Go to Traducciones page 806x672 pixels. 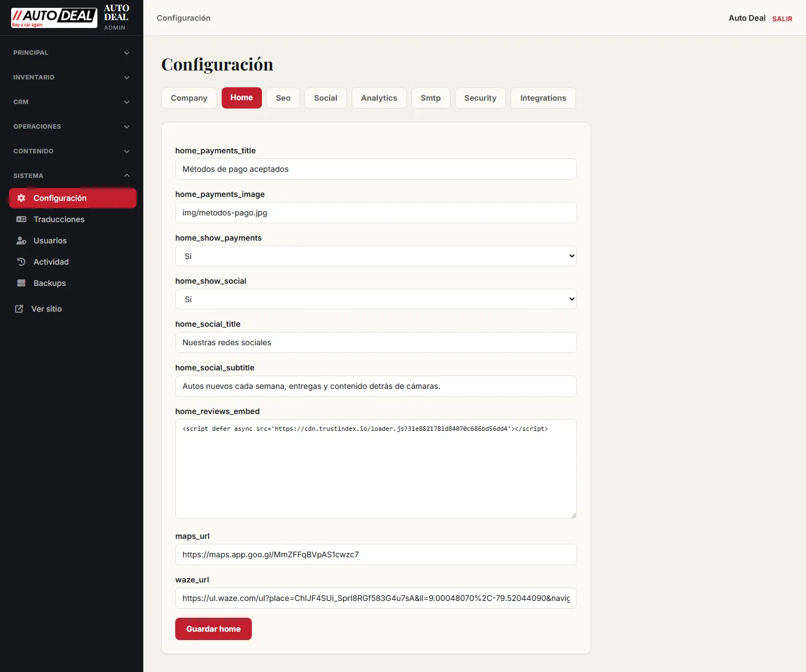click(73, 219)
